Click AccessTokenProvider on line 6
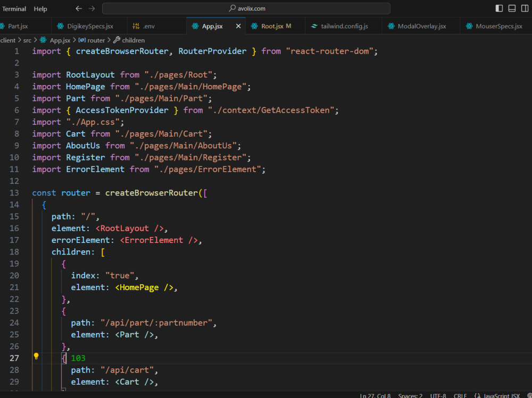Viewport: 532px width, 398px height. pyautogui.click(x=122, y=110)
